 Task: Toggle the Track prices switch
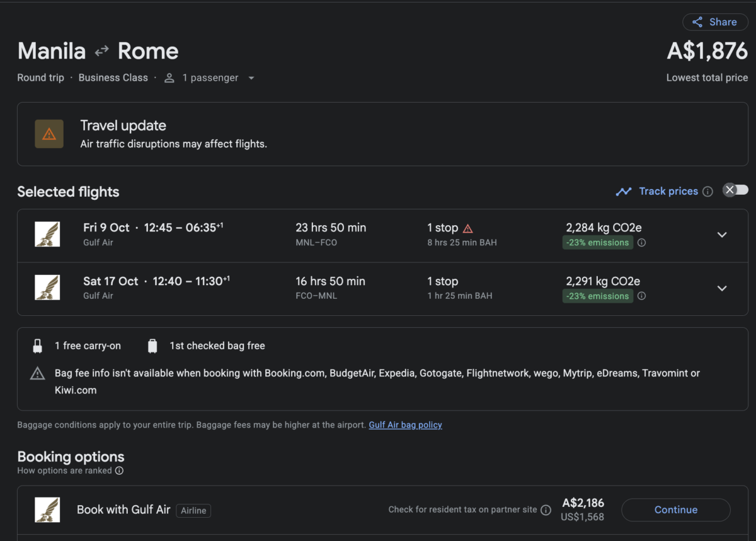pos(735,190)
